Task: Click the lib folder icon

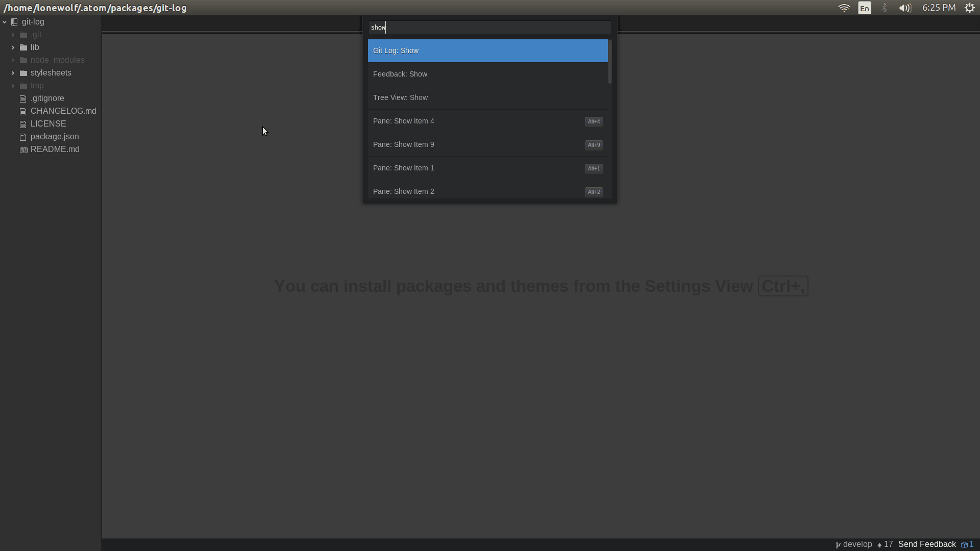Action: (x=23, y=47)
